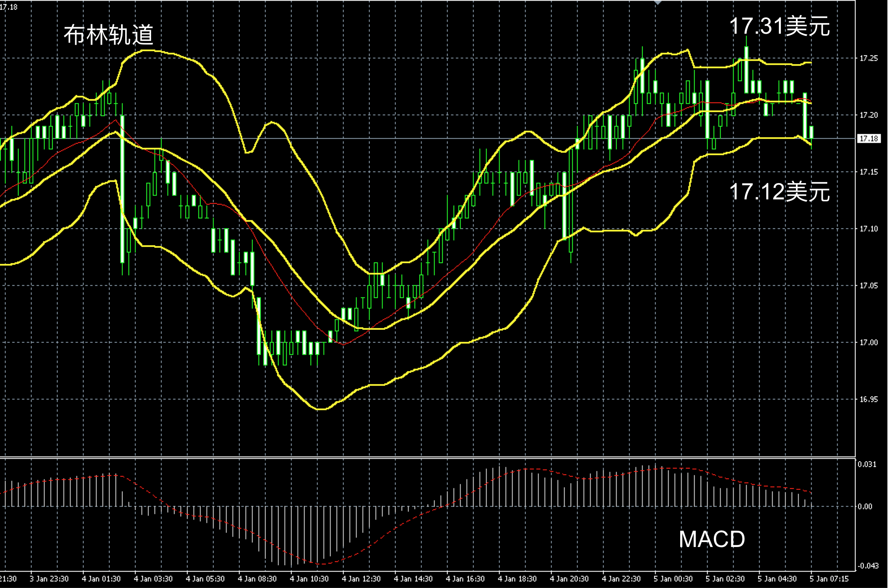Click the 16.95 price axis label

(x=869, y=399)
